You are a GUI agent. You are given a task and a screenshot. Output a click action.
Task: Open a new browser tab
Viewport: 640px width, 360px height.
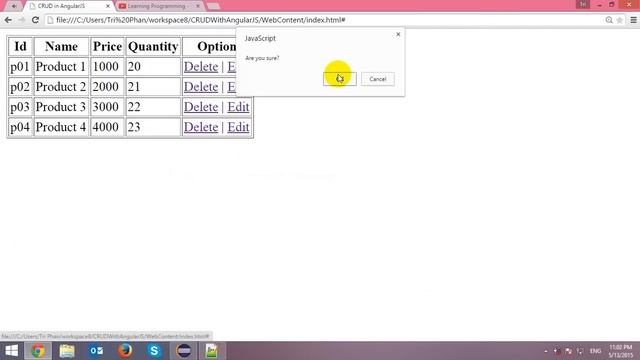(213, 6)
